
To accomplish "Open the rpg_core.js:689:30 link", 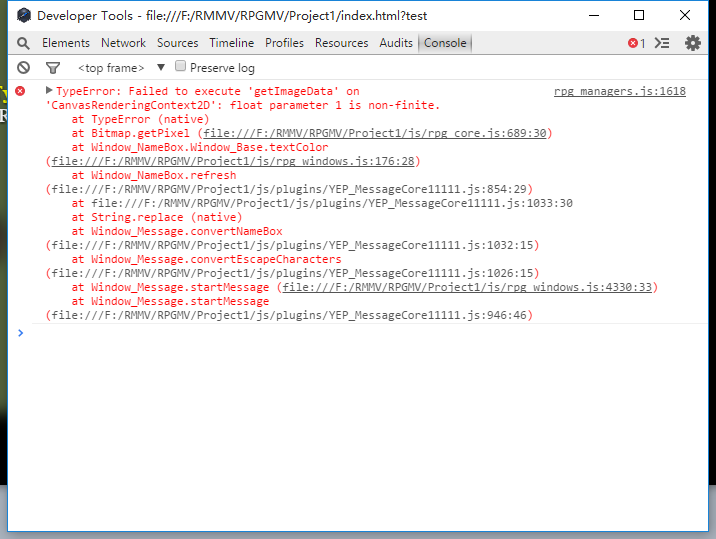I will (374, 133).
